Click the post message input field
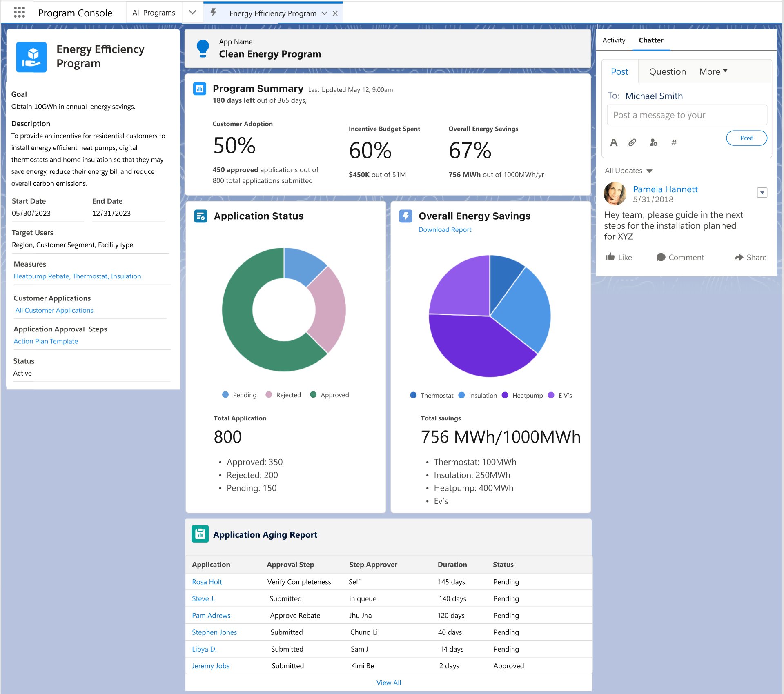This screenshot has height=694, width=784. [x=687, y=115]
